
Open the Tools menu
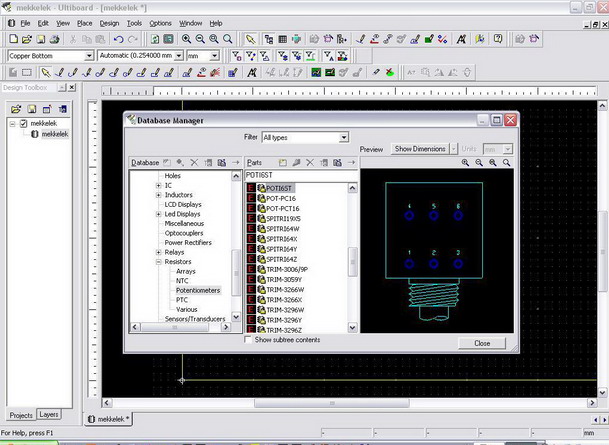134,23
